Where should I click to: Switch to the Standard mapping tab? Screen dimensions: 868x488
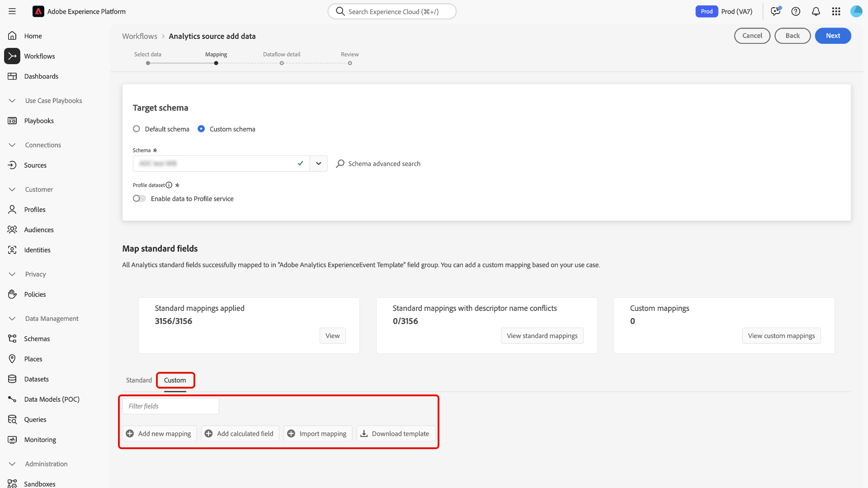(139, 380)
